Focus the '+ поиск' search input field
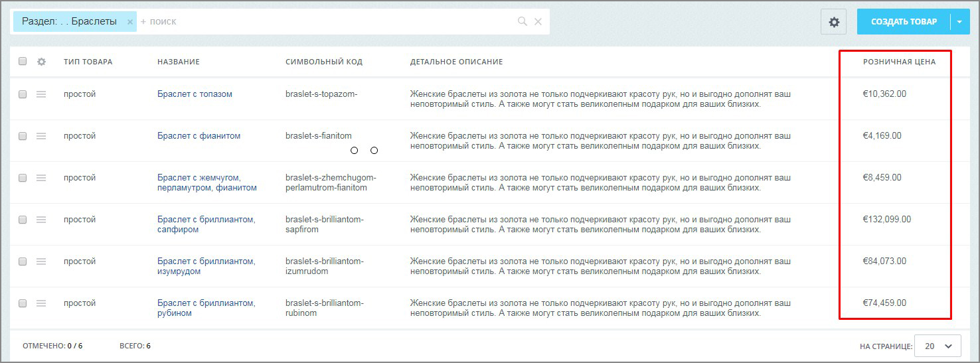 [x=325, y=22]
